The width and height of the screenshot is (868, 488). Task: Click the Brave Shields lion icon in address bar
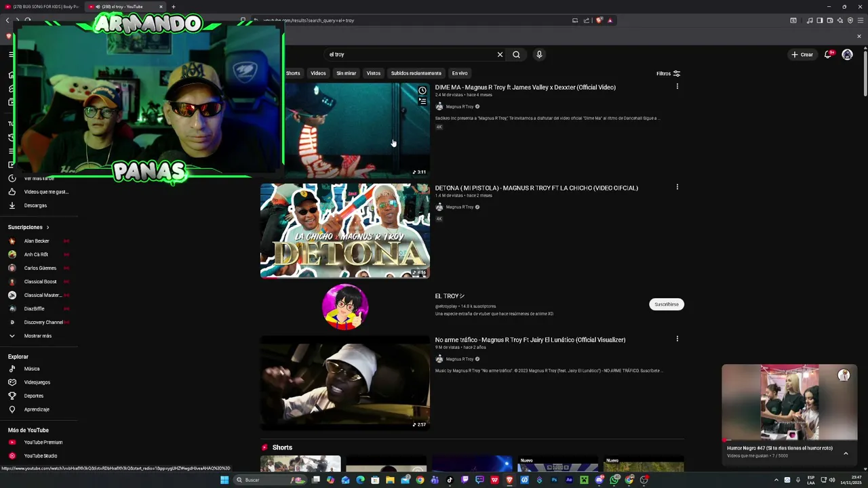click(599, 20)
